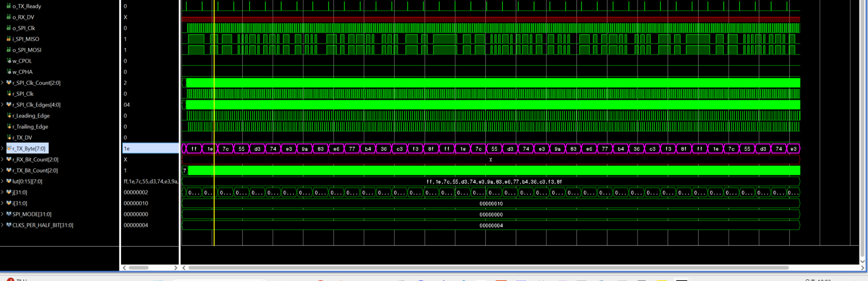Screen dimensions: 868x281
Task: Click the first 7c segment in r_TX_Byte waveform
Action: click(x=226, y=149)
